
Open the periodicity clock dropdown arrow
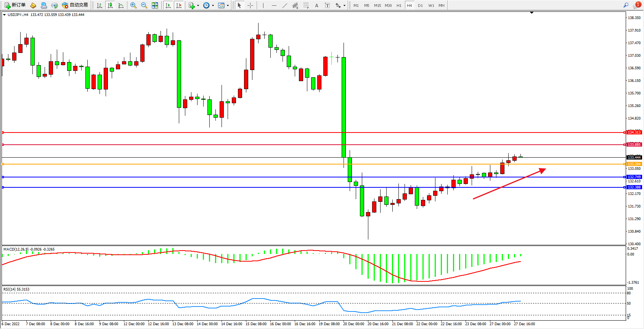click(x=213, y=6)
